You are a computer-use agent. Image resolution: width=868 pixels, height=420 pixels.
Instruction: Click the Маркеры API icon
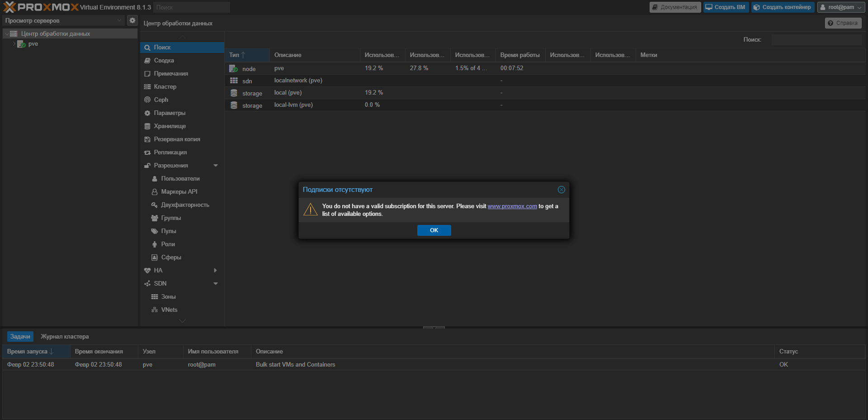coord(155,192)
